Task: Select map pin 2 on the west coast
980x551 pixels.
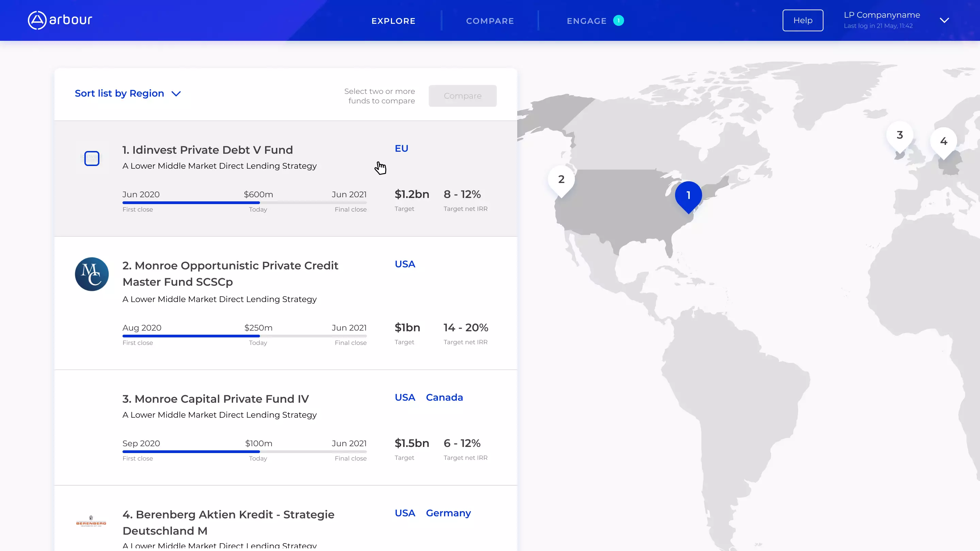Action: coord(561,179)
